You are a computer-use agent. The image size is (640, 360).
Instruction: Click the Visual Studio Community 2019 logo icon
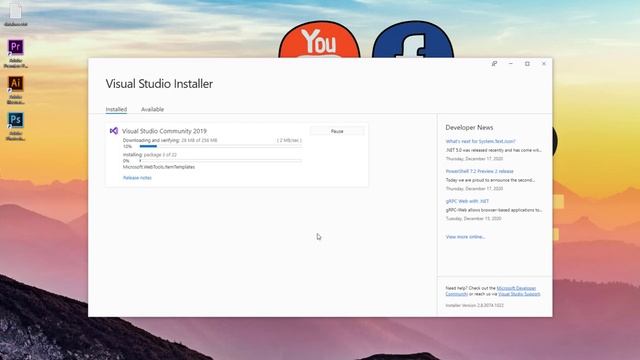(114, 131)
